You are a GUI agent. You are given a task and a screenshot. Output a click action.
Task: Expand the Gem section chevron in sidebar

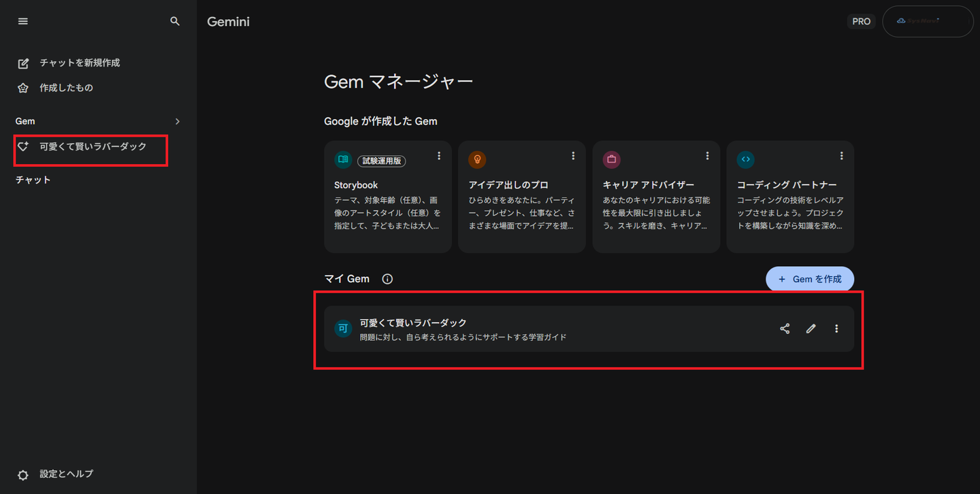[178, 121]
